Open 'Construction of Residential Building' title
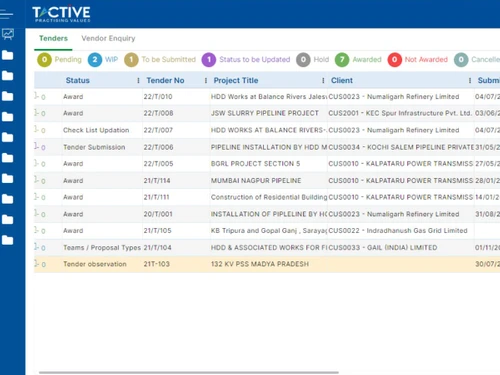The image size is (500, 375). tap(269, 197)
